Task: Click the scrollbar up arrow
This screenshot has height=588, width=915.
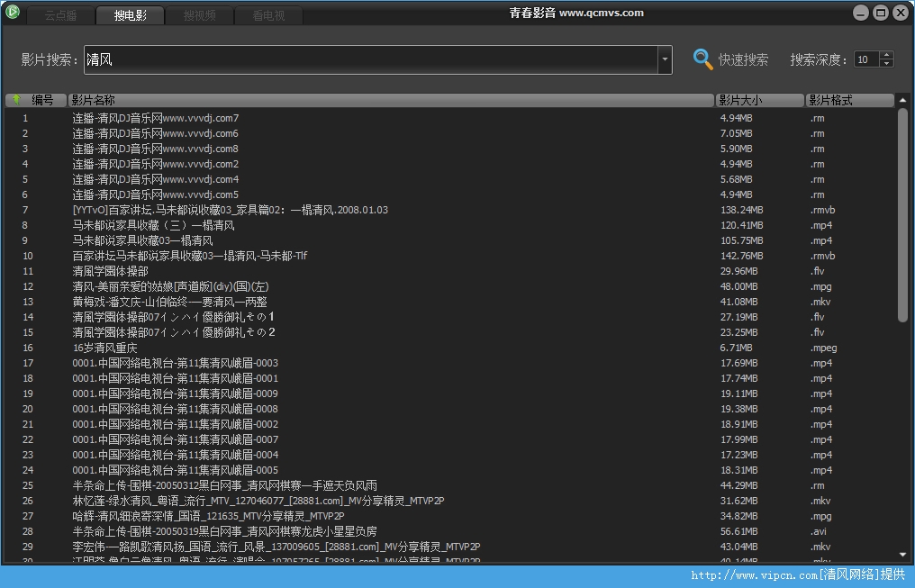Action: 902,100
